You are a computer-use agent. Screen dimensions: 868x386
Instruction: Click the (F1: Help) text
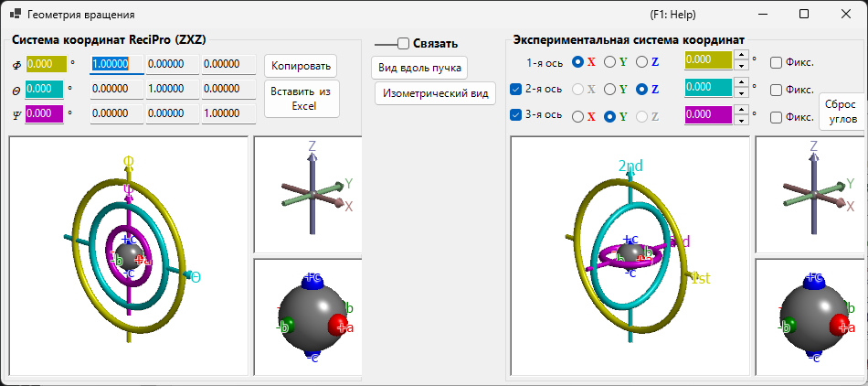click(x=672, y=15)
